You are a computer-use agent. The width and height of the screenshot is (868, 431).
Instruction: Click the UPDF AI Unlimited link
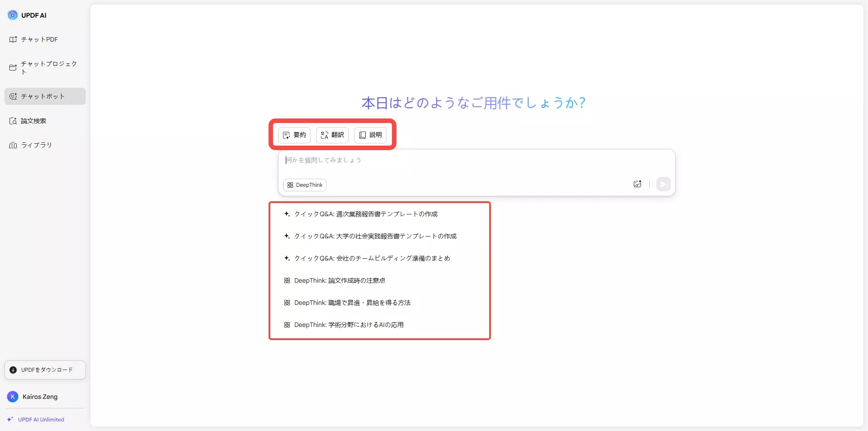coord(36,420)
